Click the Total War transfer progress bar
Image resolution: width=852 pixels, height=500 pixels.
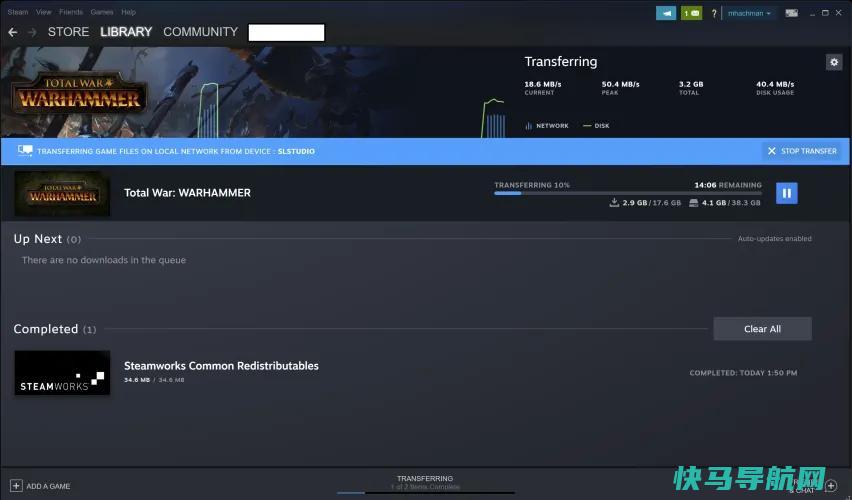tap(628, 193)
